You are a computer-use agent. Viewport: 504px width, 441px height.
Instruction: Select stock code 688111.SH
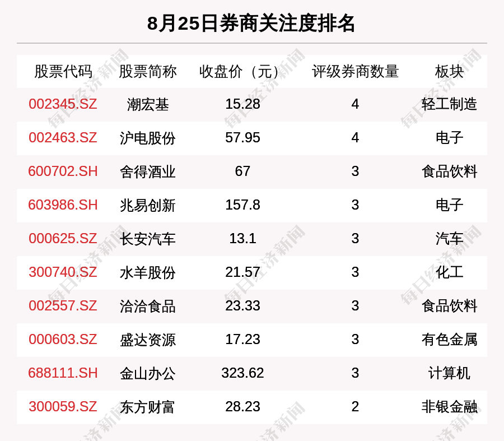click(63, 373)
